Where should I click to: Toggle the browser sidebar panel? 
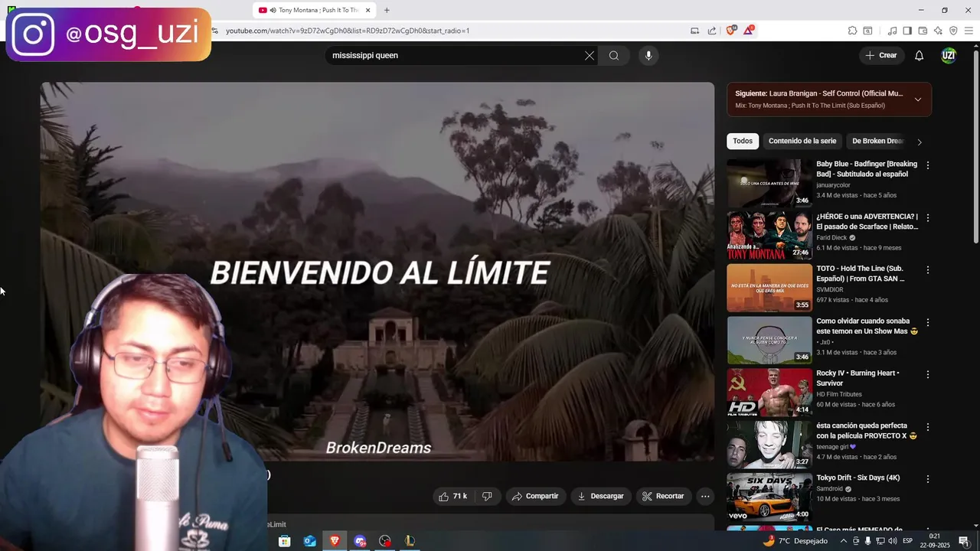(907, 31)
